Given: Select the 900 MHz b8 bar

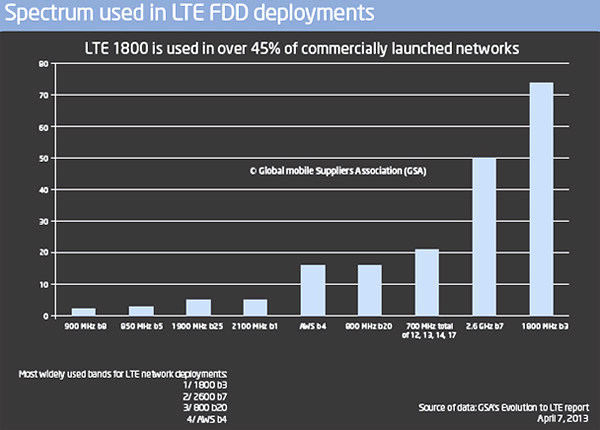Looking at the screenshot, I should coord(84,312).
